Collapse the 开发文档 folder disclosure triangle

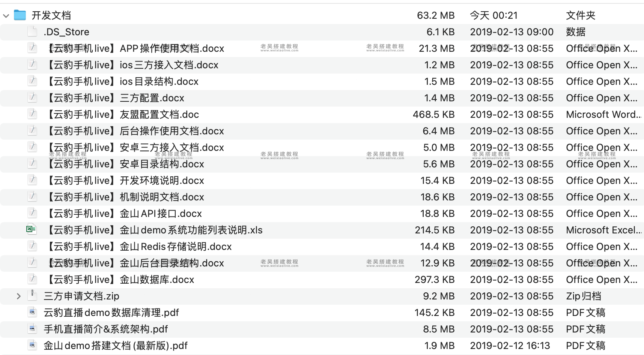pyautogui.click(x=6, y=16)
